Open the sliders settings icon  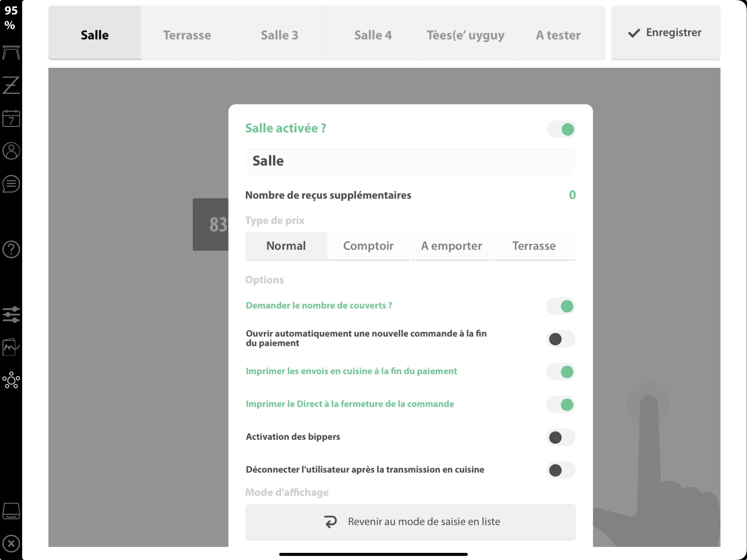(x=11, y=315)
